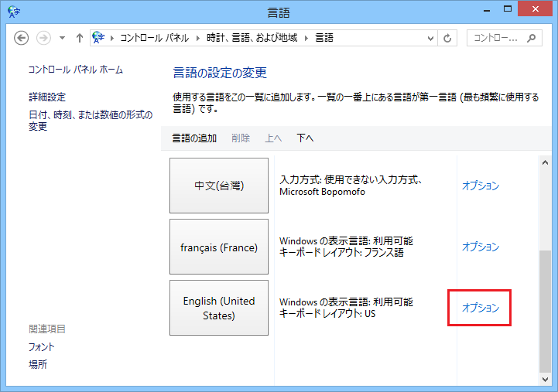Image resolution: width=558 pixels, height=392 pixels.
Task: Open recent locations dropdown arrow
Action: coord(60,38)
